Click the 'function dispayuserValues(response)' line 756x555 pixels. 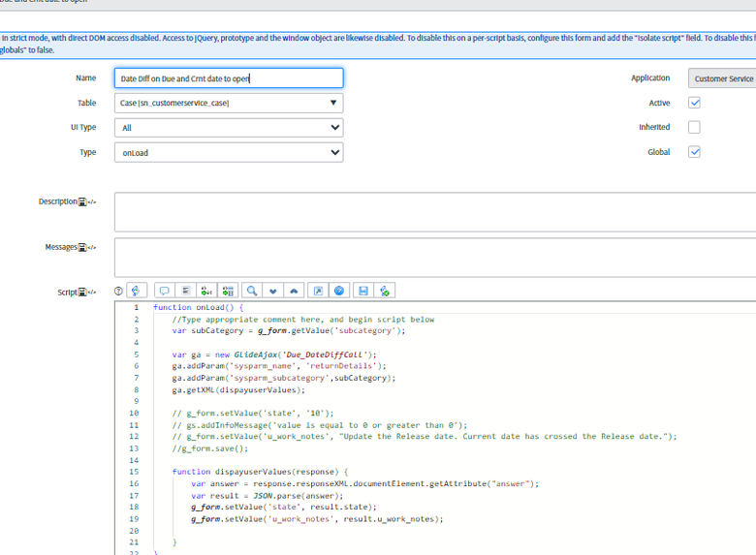(260, 472)
